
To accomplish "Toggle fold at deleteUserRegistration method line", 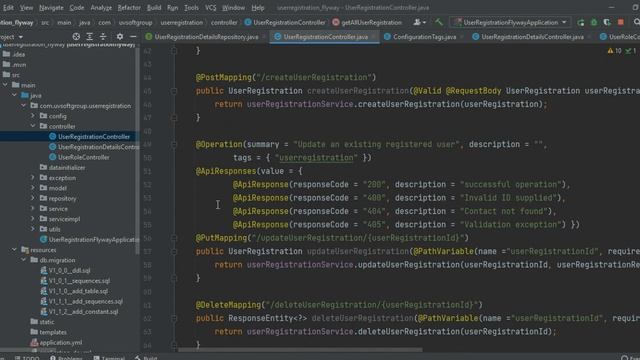I will (174, 318).
